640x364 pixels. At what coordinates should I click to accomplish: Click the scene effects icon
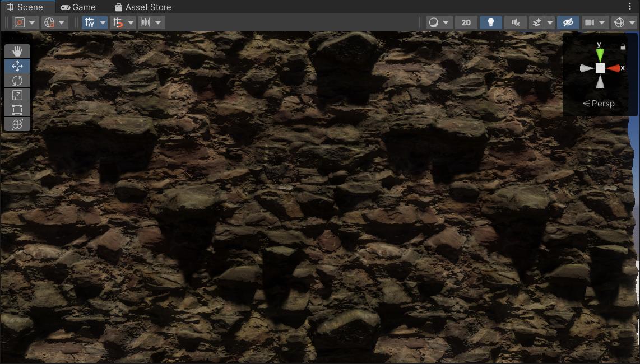coord(535,22)
